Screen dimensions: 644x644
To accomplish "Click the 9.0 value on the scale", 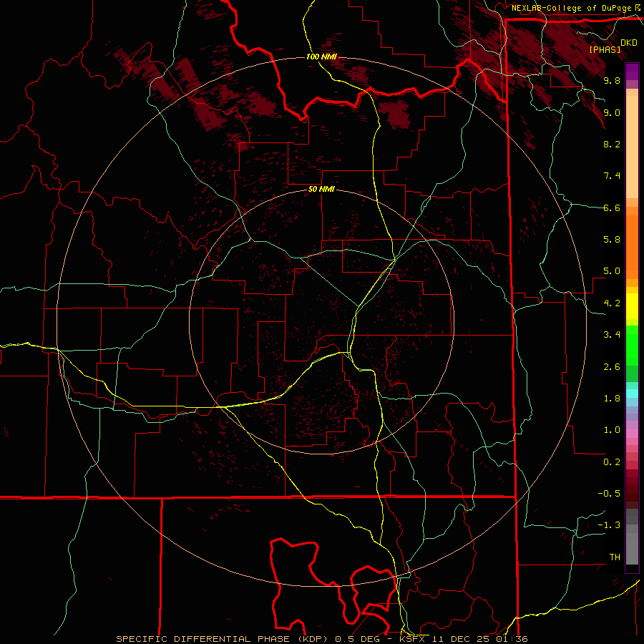I will (x=612, y=112).
